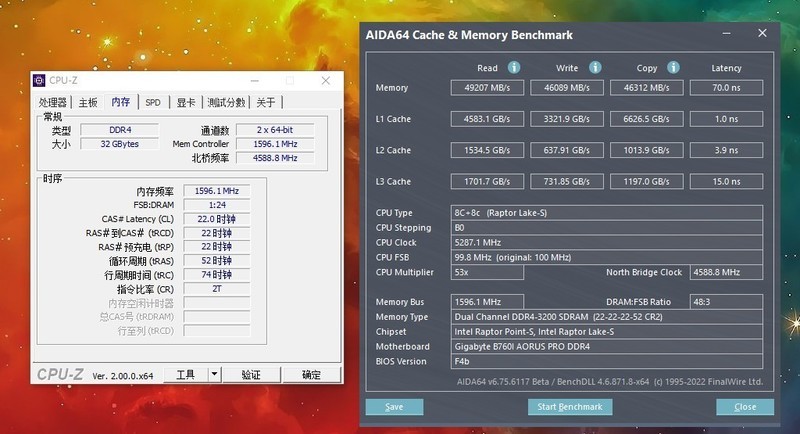800x434 pixels.
Task: Click the 北桥频率 value in CPU-Z
Action: (x=275, y=158)
